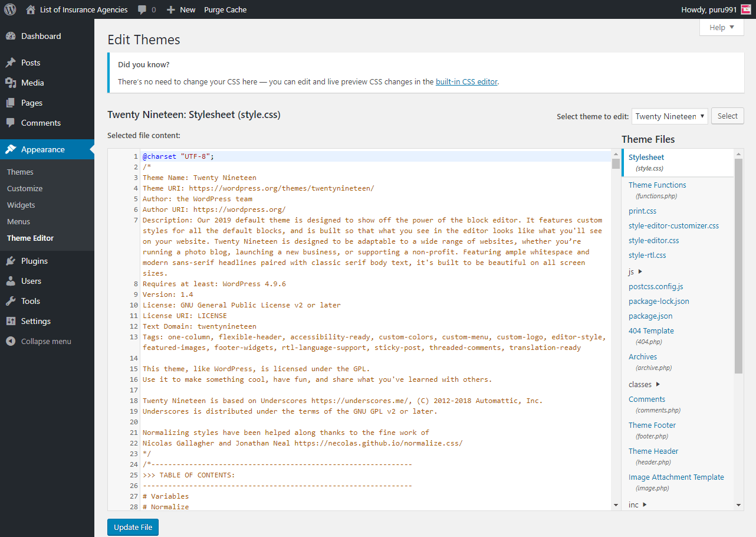
Task: Click the Posts pushpin icon
Action: tap(11, 63)
